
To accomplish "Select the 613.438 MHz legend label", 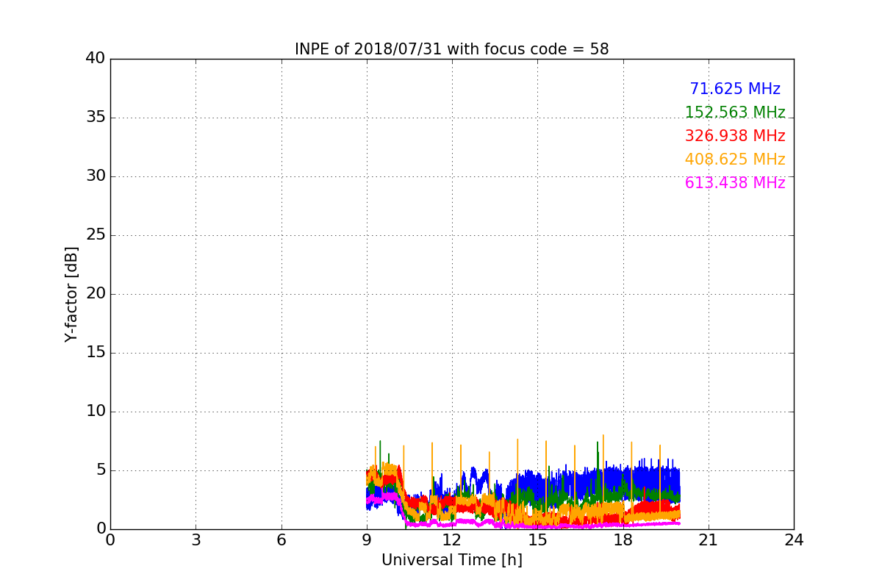I will (735, 183).
